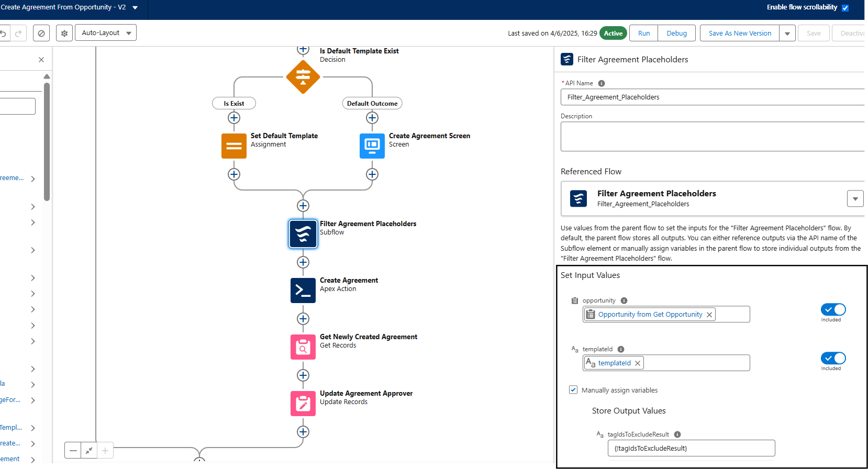
Task: Add element above Filter Agreement Placeholders subflow
Action: pyautogui.click(x=303, y=206)
